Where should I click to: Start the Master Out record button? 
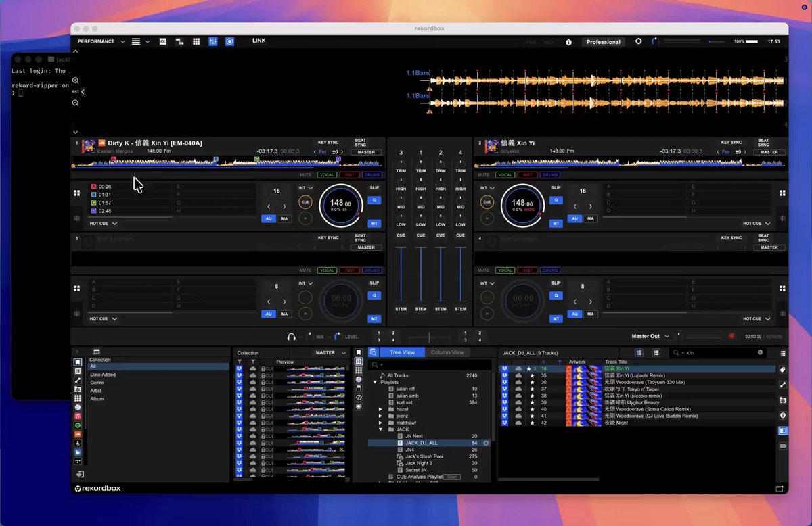(x=731, y=336)
